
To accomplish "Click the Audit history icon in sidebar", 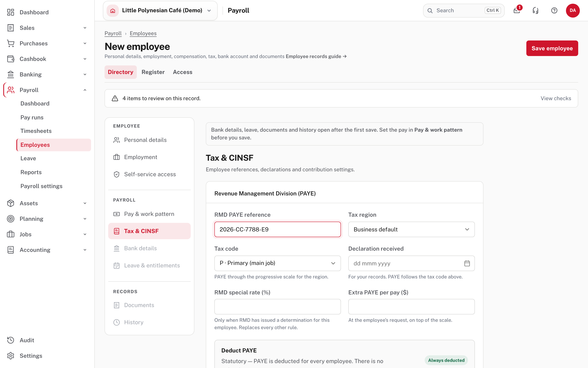I will [x=11, y=340].
